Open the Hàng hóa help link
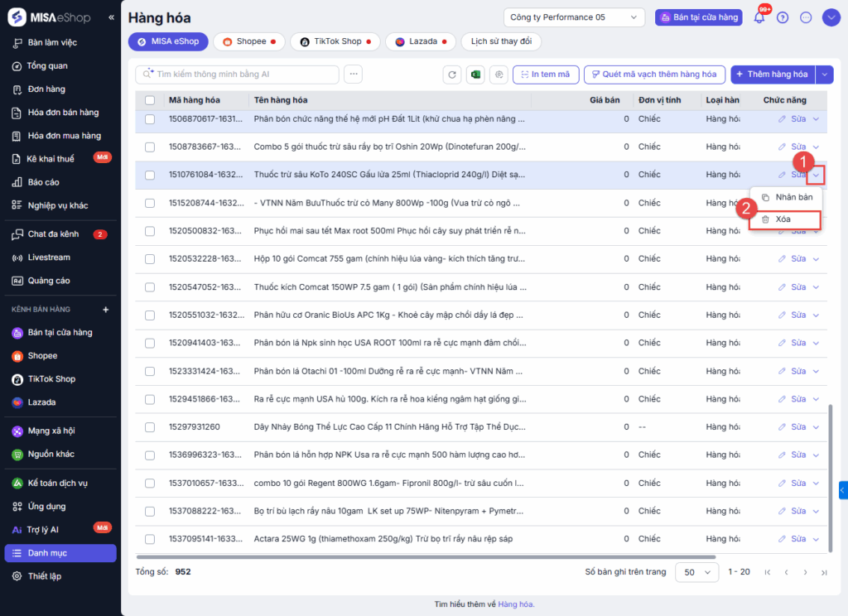848x616 pixels. 515,604
